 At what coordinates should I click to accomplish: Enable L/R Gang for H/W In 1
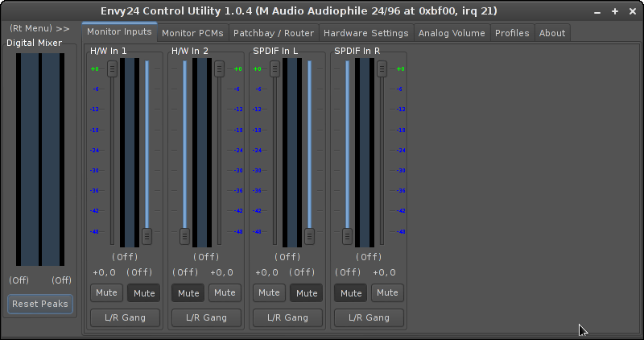125,317
